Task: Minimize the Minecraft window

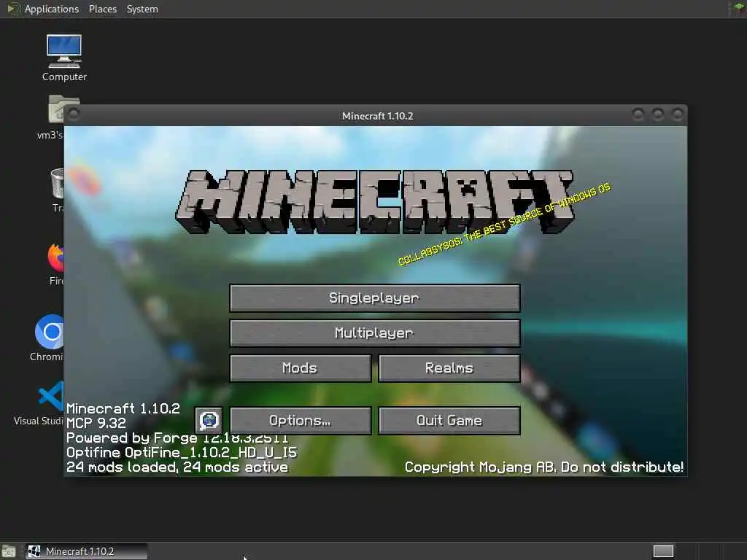Action: [638, 114]
